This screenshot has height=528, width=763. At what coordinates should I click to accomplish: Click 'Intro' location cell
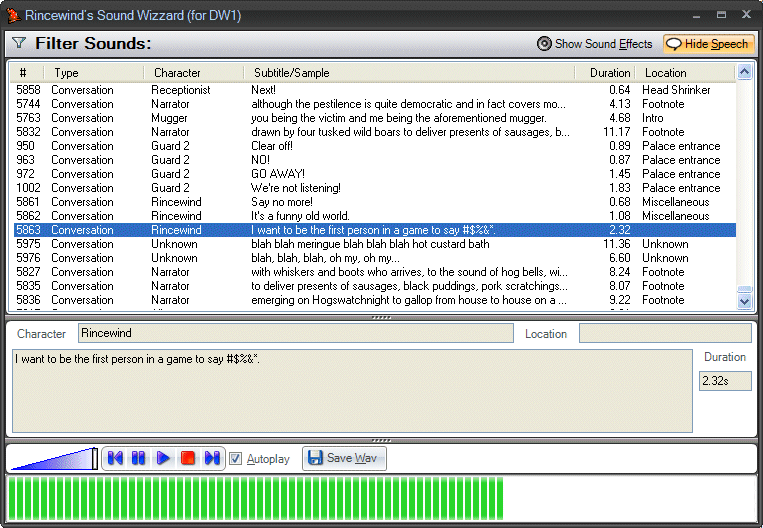[x=653, y=118]
